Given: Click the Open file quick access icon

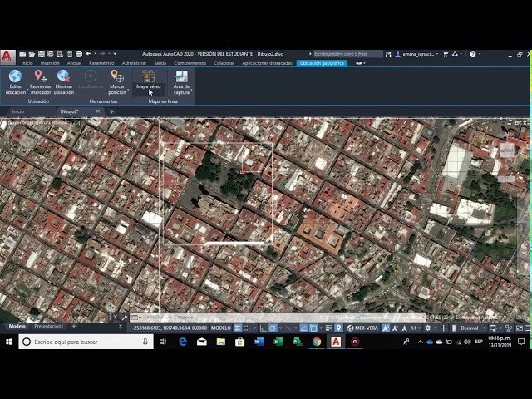Looking at the screenshot, I should [x=32, y=54].
